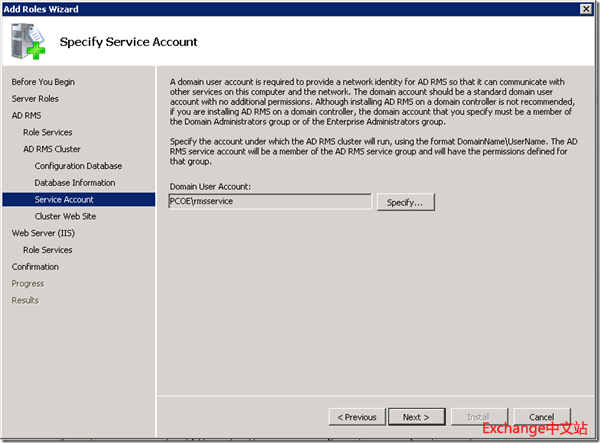Select Server Roles in the sidebar
600x443 pixels.
(37, 98)
